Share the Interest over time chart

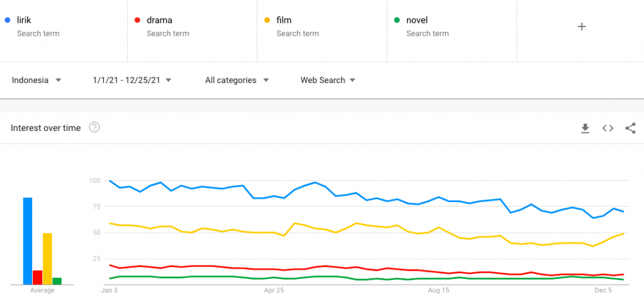(x=630, y=128)
